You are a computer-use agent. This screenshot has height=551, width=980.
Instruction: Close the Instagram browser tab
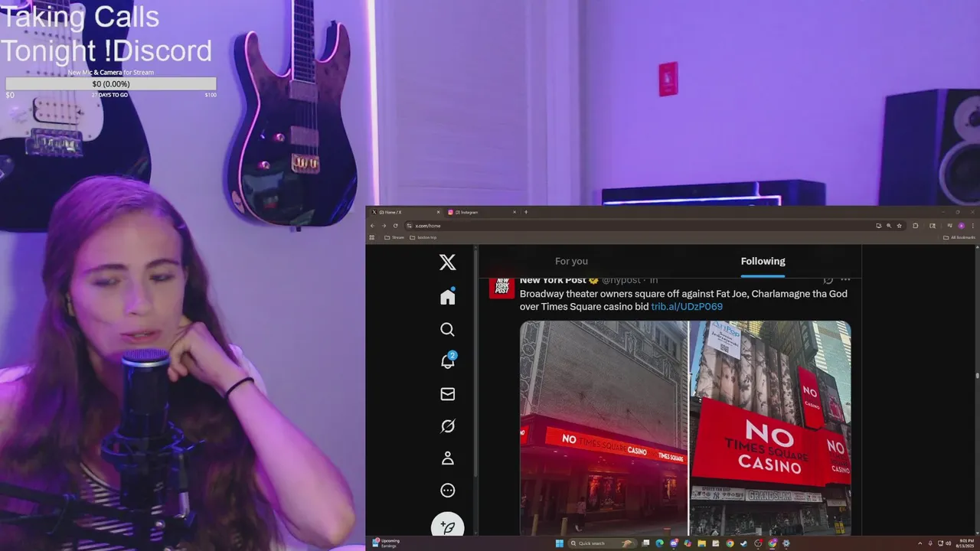tap(514, 212)
